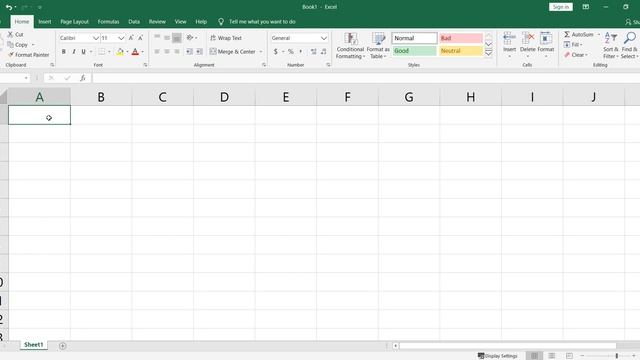
Task: Click Increase Indent icon
Action: (199, 51)
